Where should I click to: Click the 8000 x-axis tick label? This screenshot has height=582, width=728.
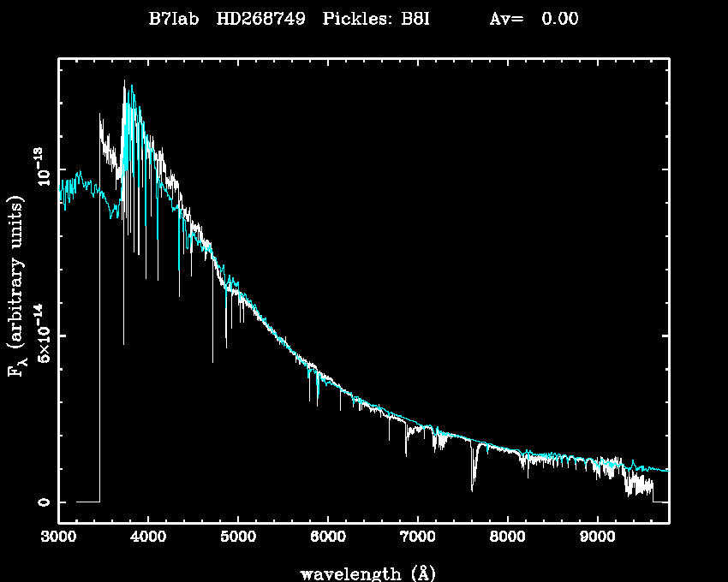508,538
